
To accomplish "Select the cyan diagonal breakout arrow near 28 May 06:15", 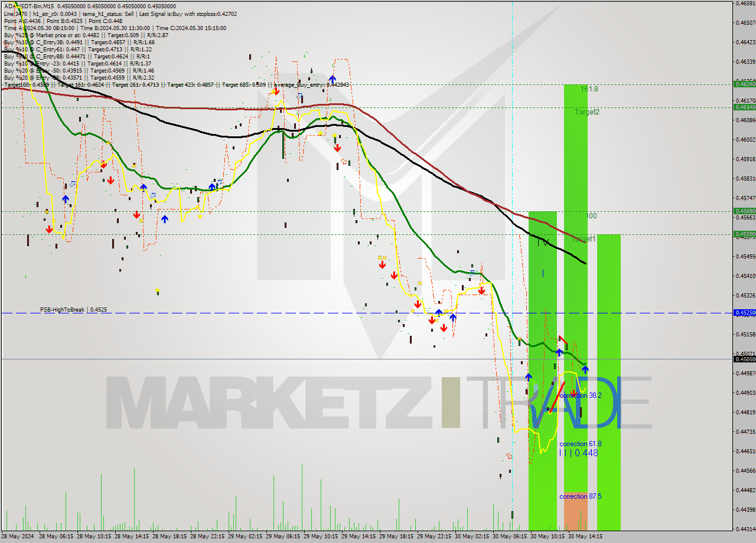I will (x=72, y=184).
